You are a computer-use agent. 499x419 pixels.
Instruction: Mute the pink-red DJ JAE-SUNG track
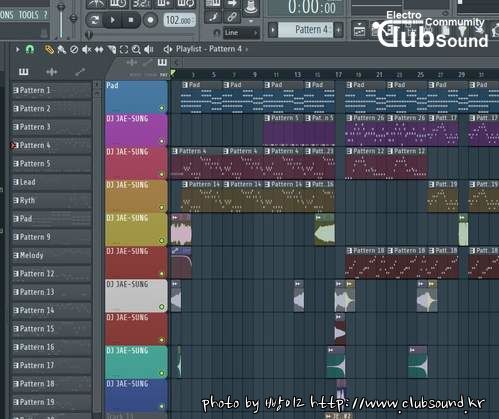pos(162,174)
